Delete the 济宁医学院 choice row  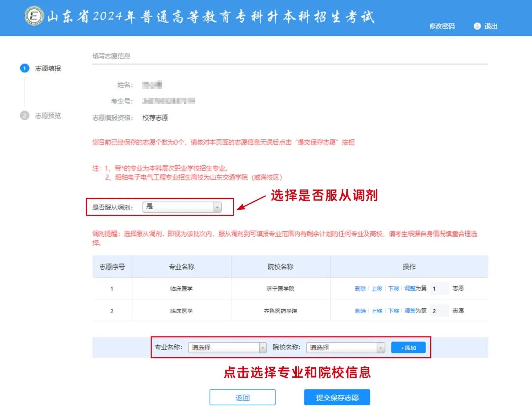[360, 289]
